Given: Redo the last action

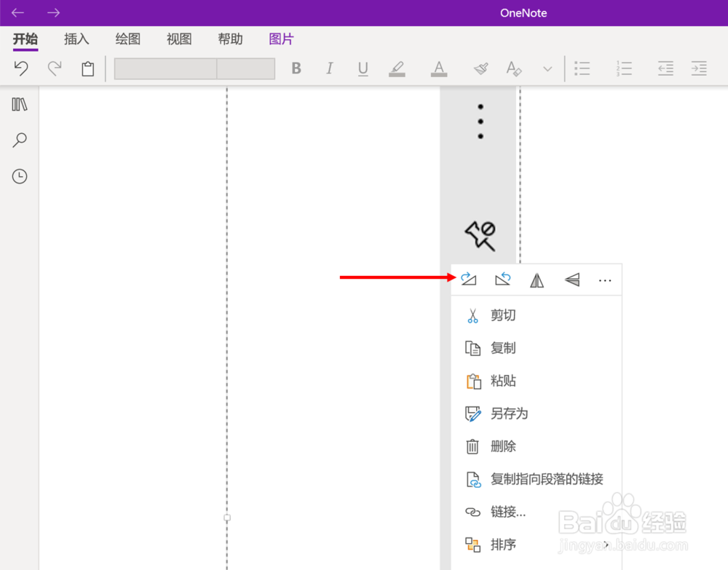Looking at the screenshot, I should 55,68.
